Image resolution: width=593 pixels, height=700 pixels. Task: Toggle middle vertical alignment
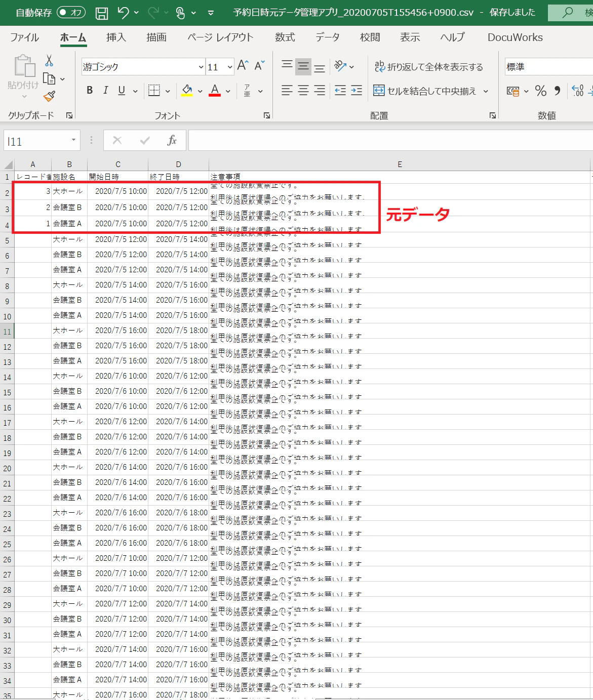pos(303,66)
